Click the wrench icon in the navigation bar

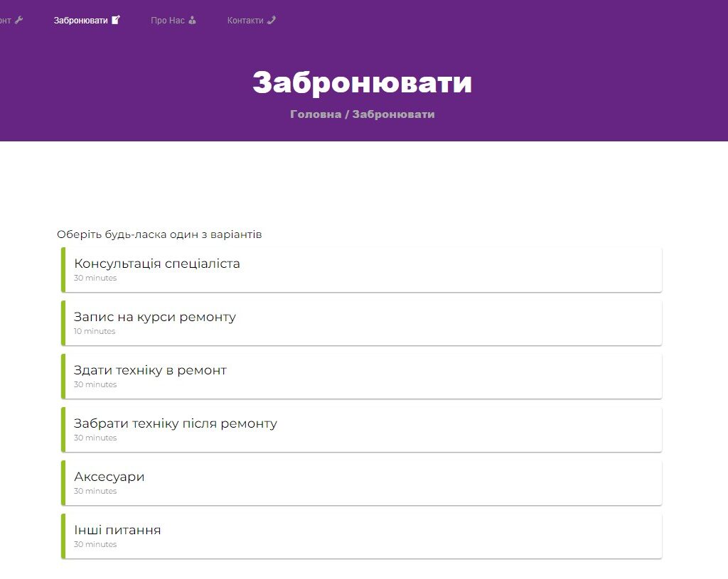19,20
